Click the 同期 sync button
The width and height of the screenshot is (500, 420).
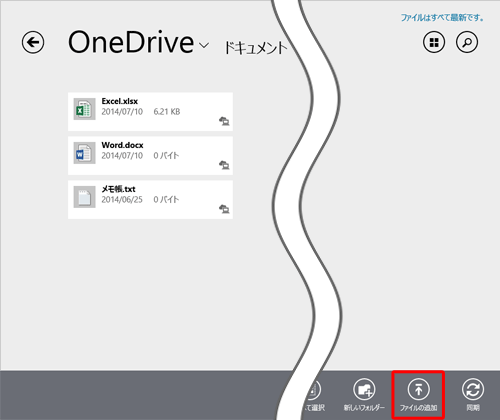coord(473,395)
